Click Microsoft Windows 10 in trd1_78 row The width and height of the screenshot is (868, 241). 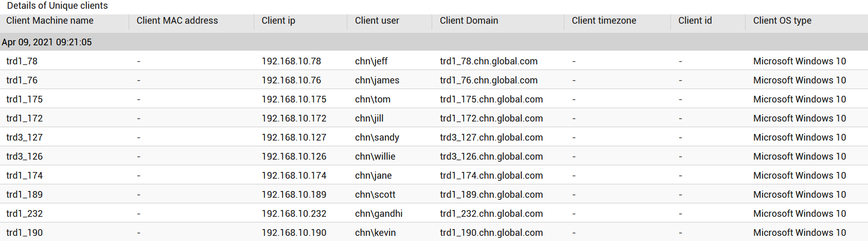800,61
